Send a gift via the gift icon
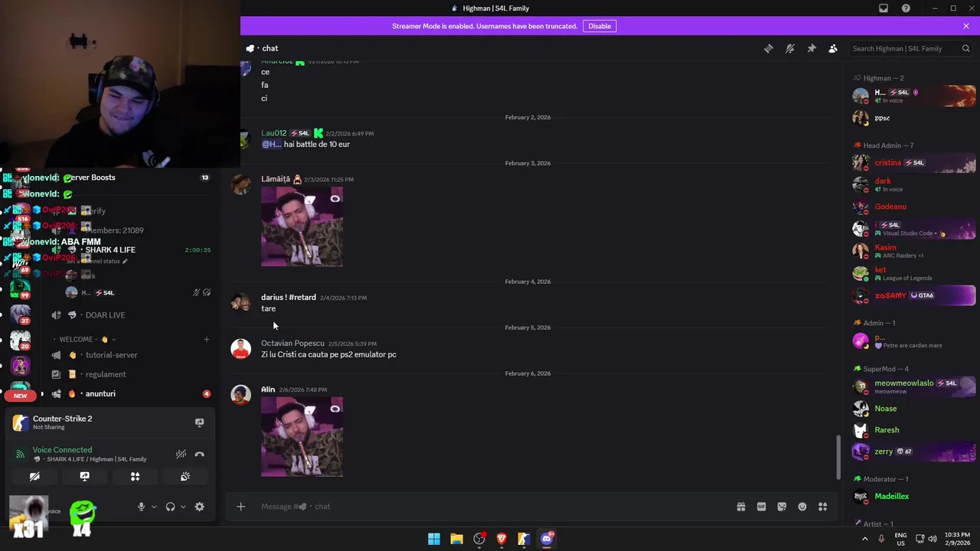 pyautogui.click(x=741, y=507)
